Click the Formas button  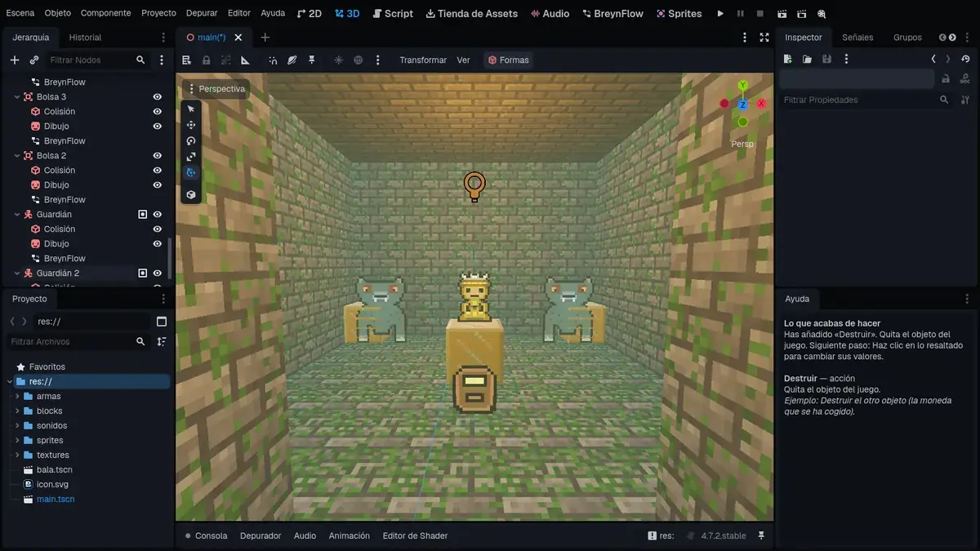[x=508, y=60]
